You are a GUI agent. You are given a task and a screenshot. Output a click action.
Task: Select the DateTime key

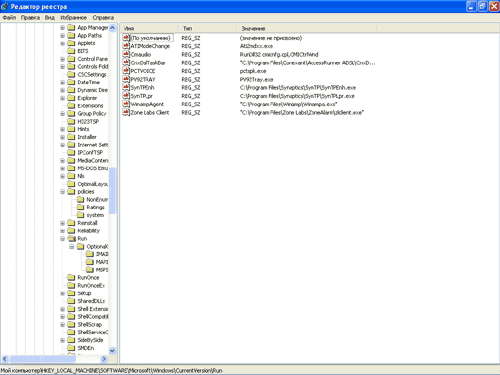pyautogui.click(x=89, y=82)
